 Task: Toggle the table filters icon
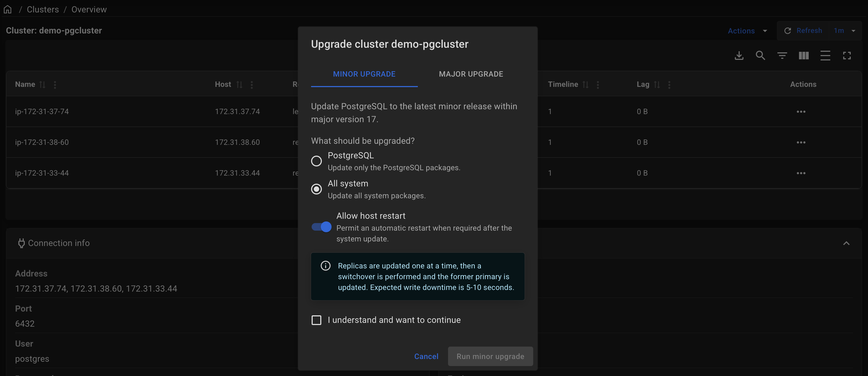782,55
